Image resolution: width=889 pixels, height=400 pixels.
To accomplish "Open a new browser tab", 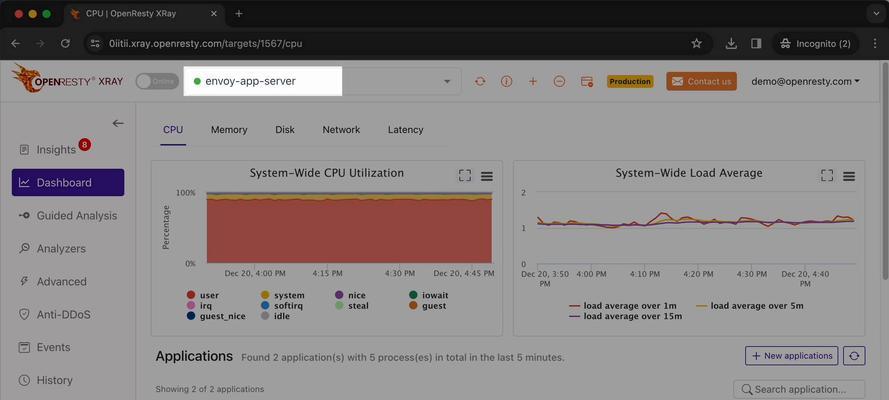I will tap(239, 14).
